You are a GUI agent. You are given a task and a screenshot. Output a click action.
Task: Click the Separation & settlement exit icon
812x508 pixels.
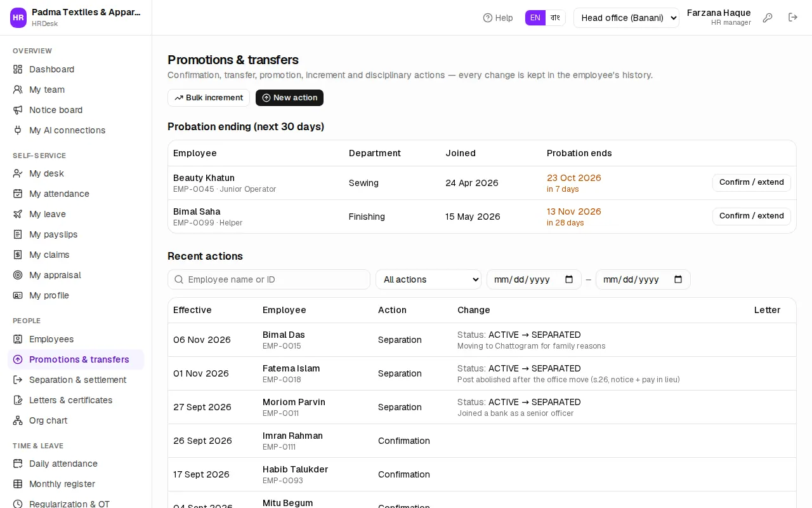click(18, 380)
